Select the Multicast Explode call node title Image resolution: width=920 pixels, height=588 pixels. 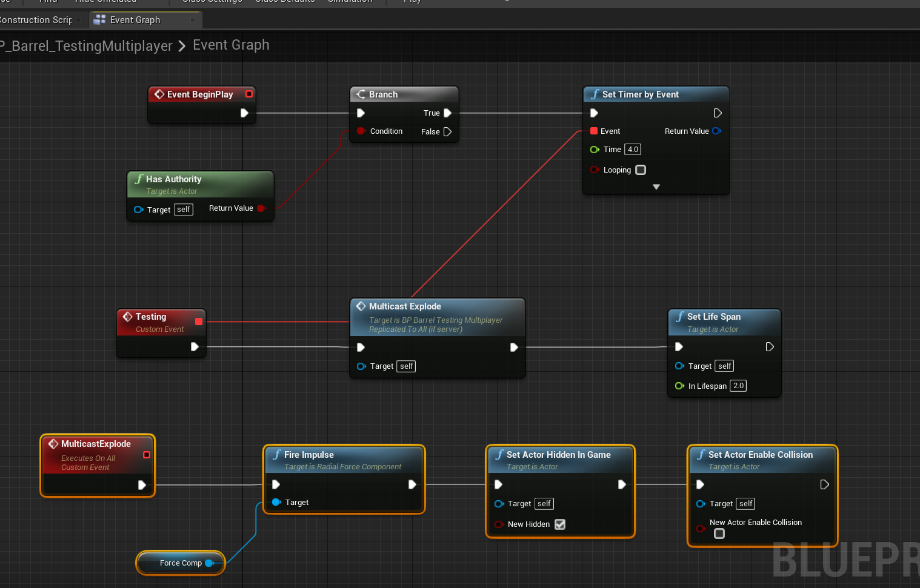point(405,306)
